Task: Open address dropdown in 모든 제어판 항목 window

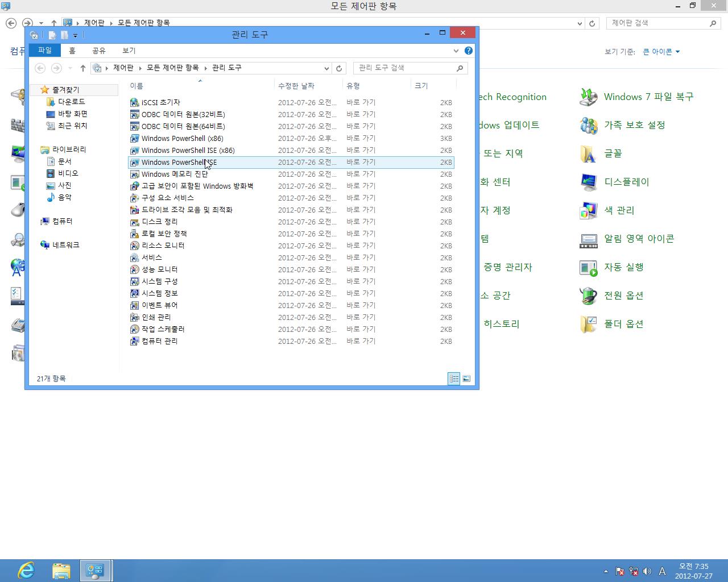Action: click(x=580, y=23)
